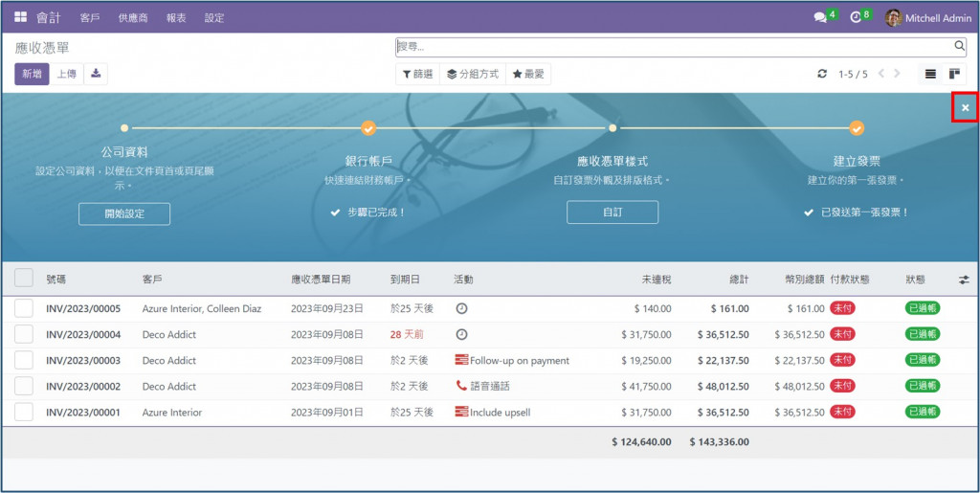This screenshot has height=493, width=980.
Task: Sort by 付款狀態 column header
Action: point(850,280)
